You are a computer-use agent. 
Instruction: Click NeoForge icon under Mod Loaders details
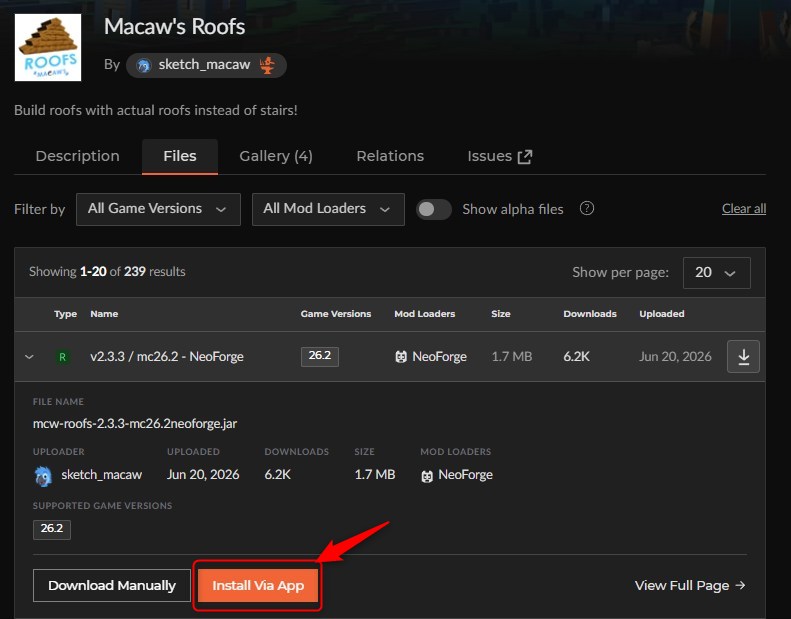pyautogui.click(x=427, y=476)
